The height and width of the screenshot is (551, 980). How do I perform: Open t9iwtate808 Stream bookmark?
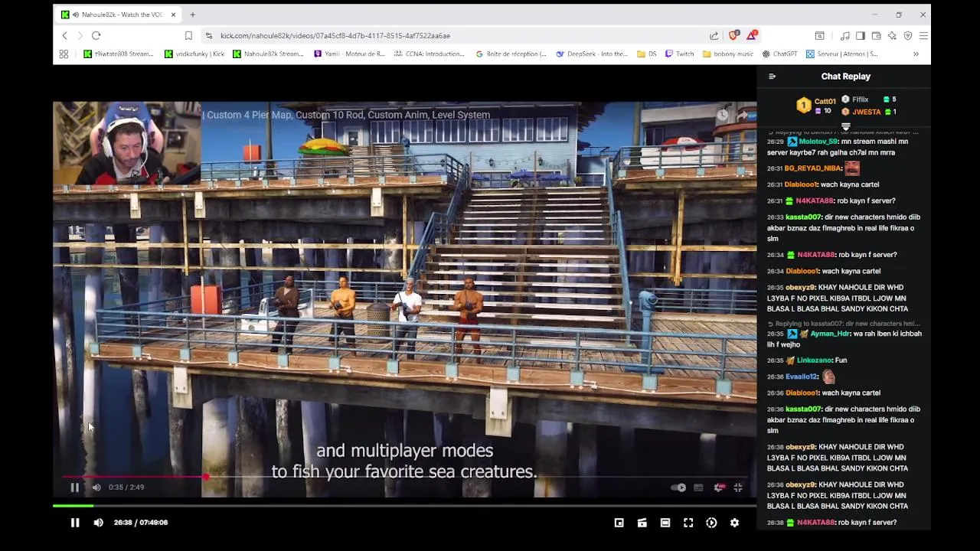click(x=119, y=54)
